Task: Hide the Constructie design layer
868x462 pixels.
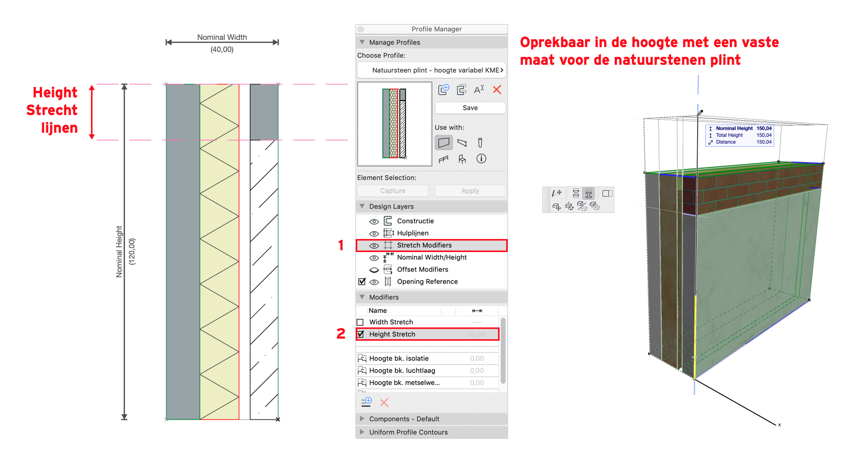Action: pos(374,221)
